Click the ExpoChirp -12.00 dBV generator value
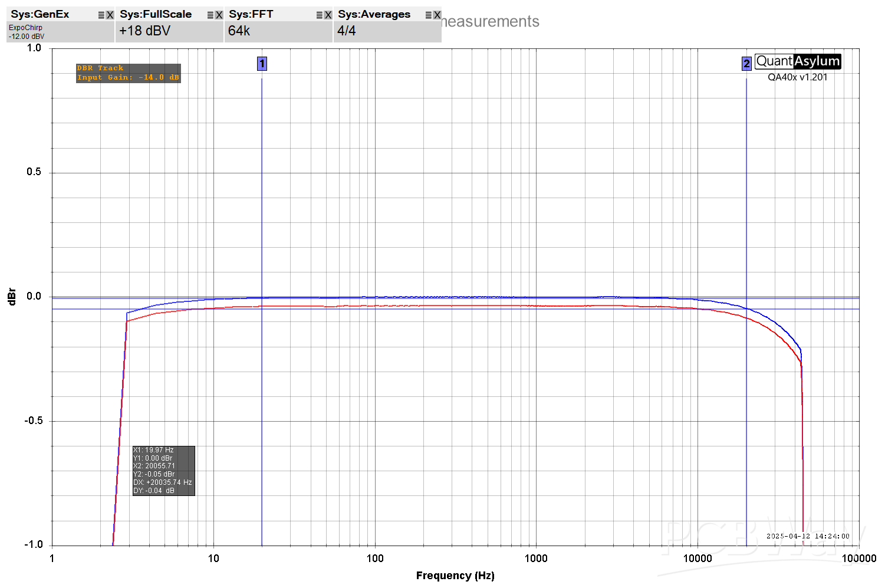Screen dimensions: 885x588 point(27,32)
